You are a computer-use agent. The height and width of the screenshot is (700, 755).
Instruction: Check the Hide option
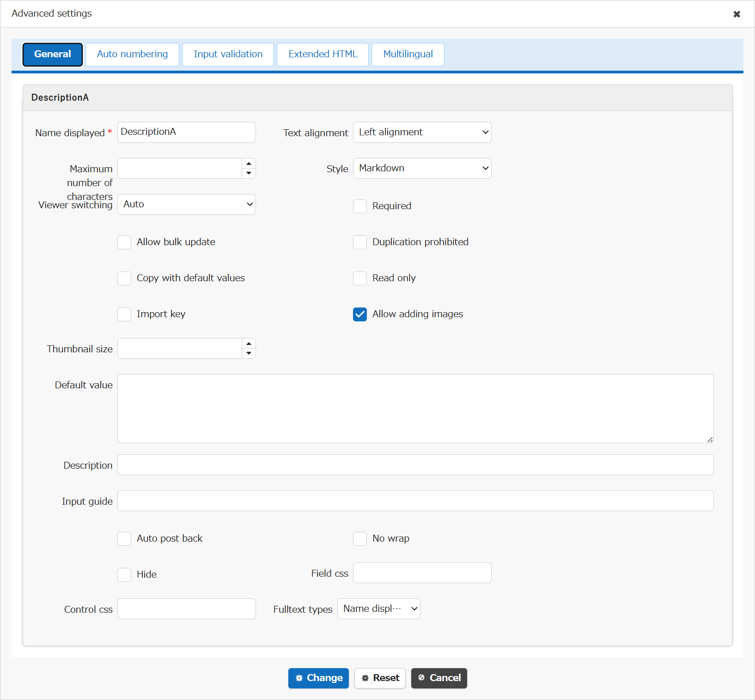[x=124, y=574]
